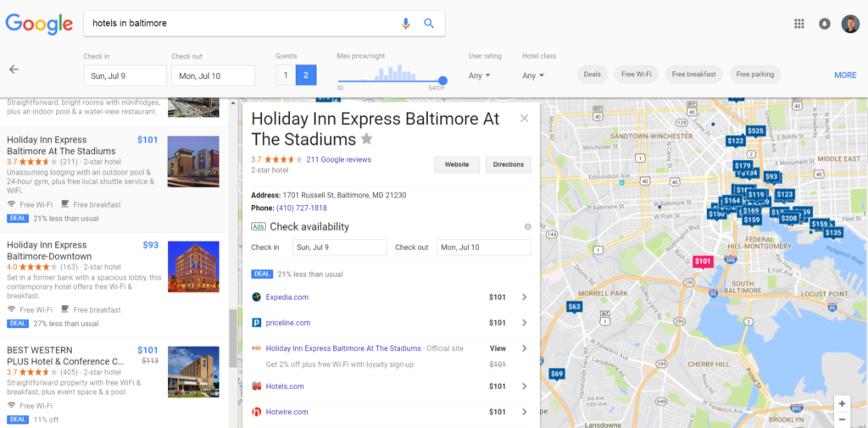Toggle the Free parking filter chip
This screenshot has width=868, height=428.
(x=755, y=75)
